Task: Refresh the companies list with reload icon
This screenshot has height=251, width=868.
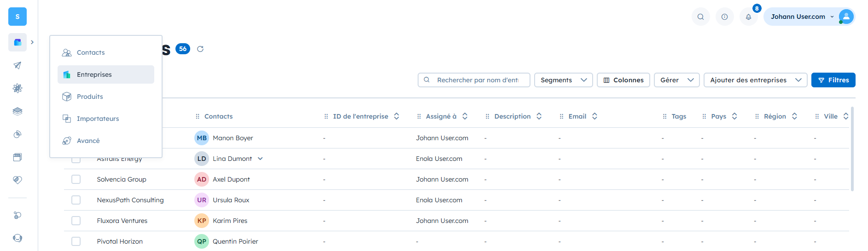Action: (x=200, y=49)
